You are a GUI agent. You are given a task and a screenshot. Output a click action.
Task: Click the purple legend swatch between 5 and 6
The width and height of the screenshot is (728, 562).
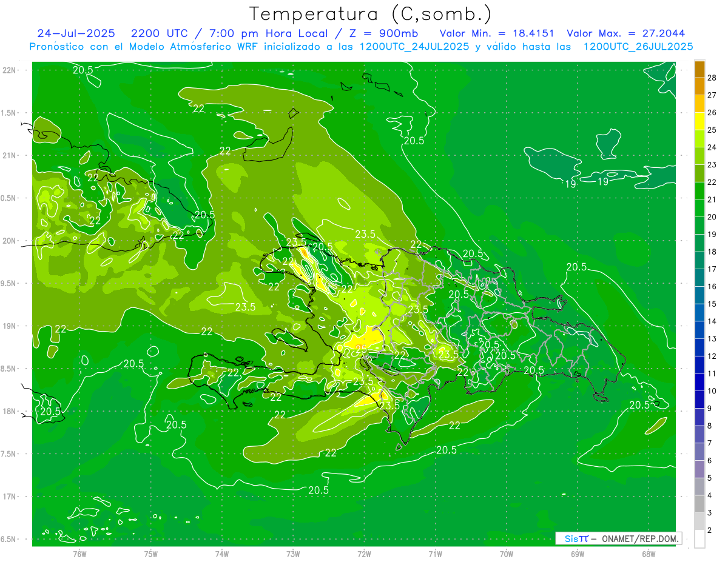click(699, 469)
